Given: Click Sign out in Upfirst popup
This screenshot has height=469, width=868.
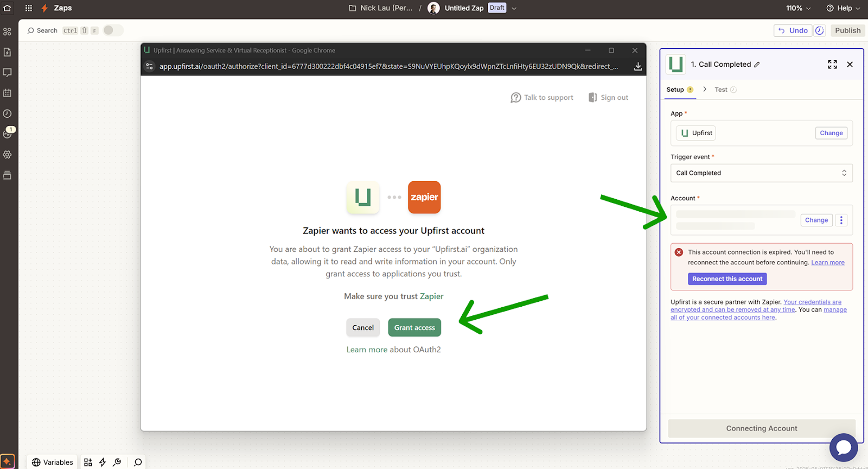Looking at the screenshot, I should coord(608,98).
